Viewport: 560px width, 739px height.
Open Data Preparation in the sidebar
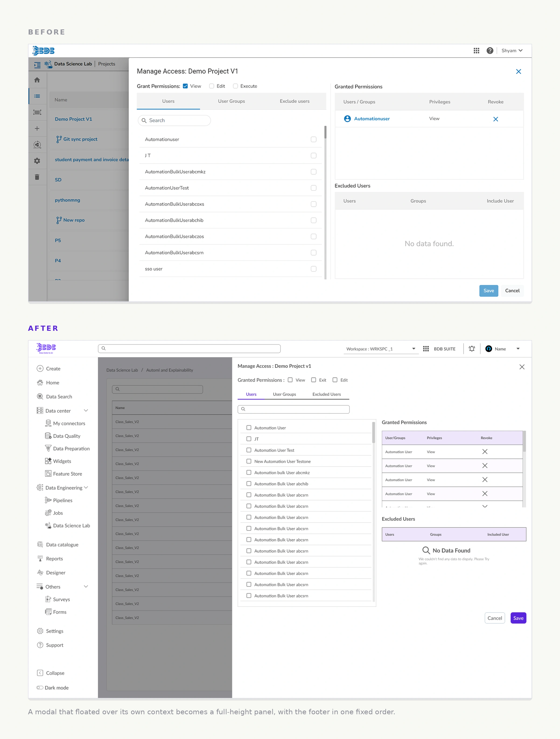click(71, 449)
